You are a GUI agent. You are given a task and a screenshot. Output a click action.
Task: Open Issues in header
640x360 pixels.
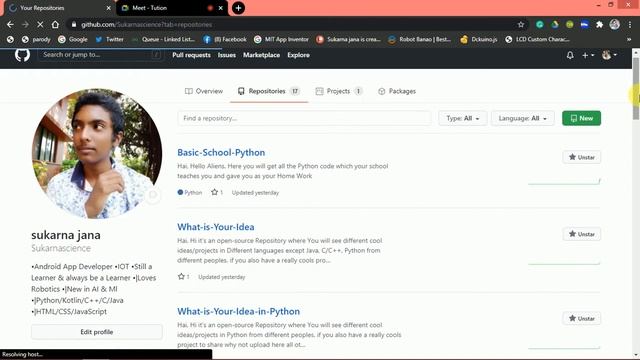pos(227,55)
